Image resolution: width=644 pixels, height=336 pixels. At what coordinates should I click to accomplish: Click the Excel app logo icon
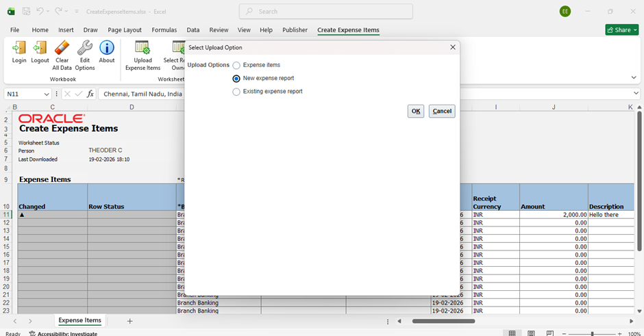[x=11, y=12]
